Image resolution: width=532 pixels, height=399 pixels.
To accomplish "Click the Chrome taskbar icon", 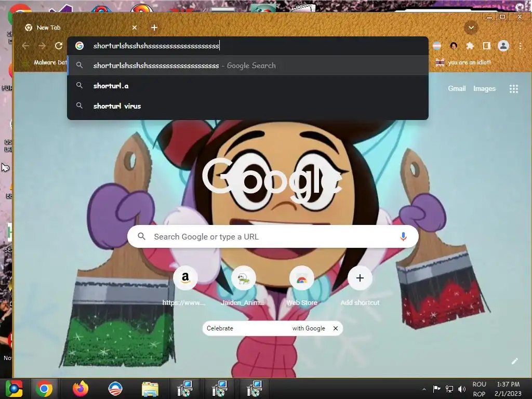I will point(44,389).
